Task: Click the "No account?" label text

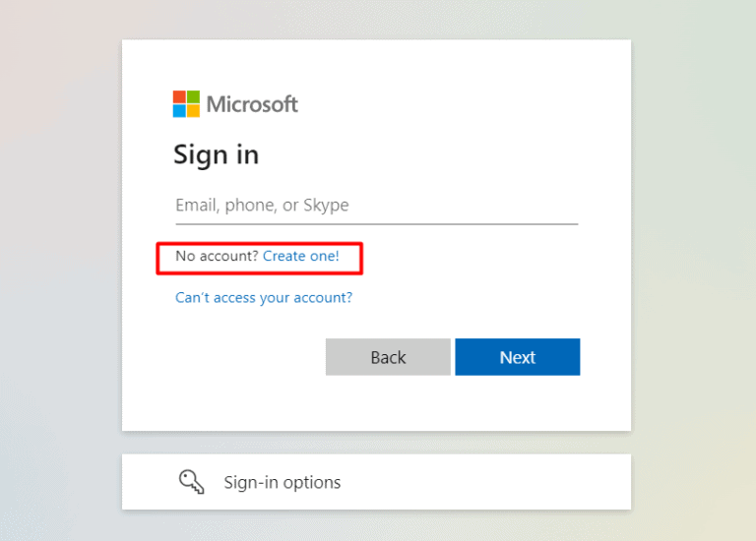Action: point(217,256)
